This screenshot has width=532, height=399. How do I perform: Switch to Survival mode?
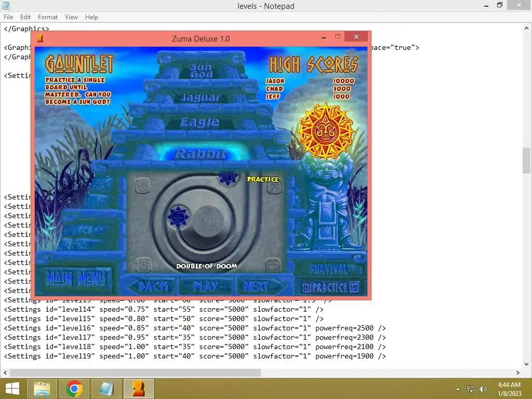(x=328, y=269)
